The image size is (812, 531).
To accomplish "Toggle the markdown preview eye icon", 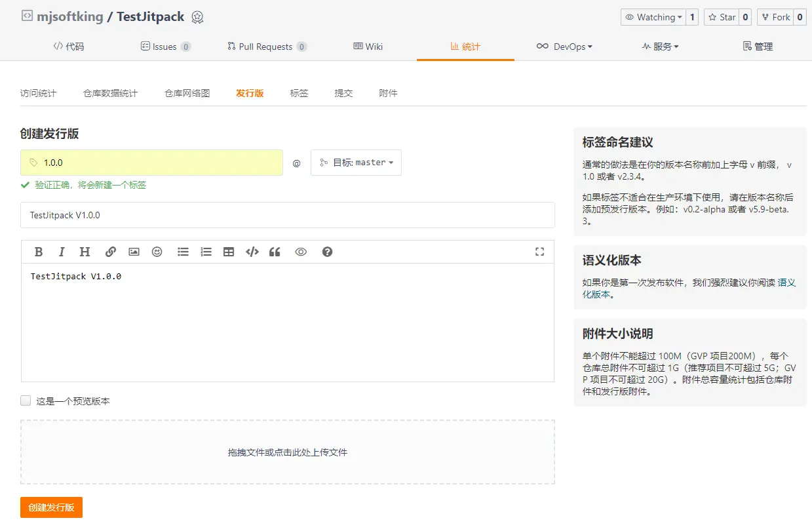I will coord(301,252).
